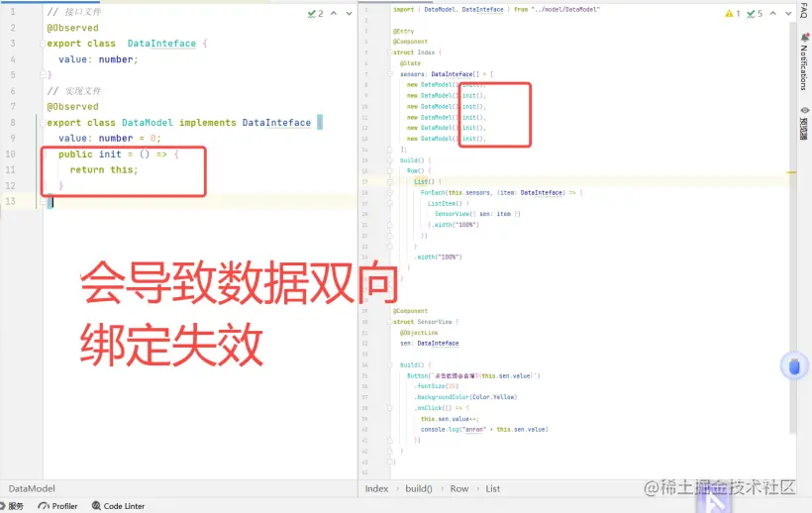Collapse the DataModel class fold on line 8

pos(43,123)
